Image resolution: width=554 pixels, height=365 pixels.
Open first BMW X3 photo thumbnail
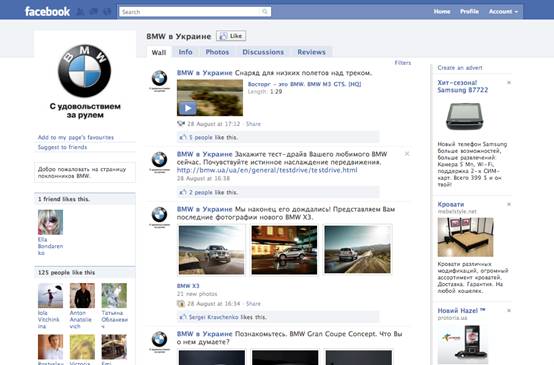211,250
